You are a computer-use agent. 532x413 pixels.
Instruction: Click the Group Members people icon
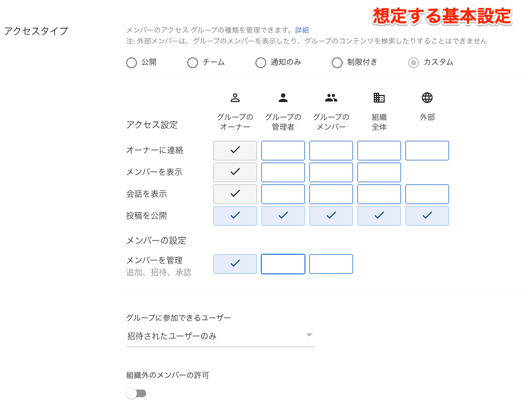[x=331, y=98]
